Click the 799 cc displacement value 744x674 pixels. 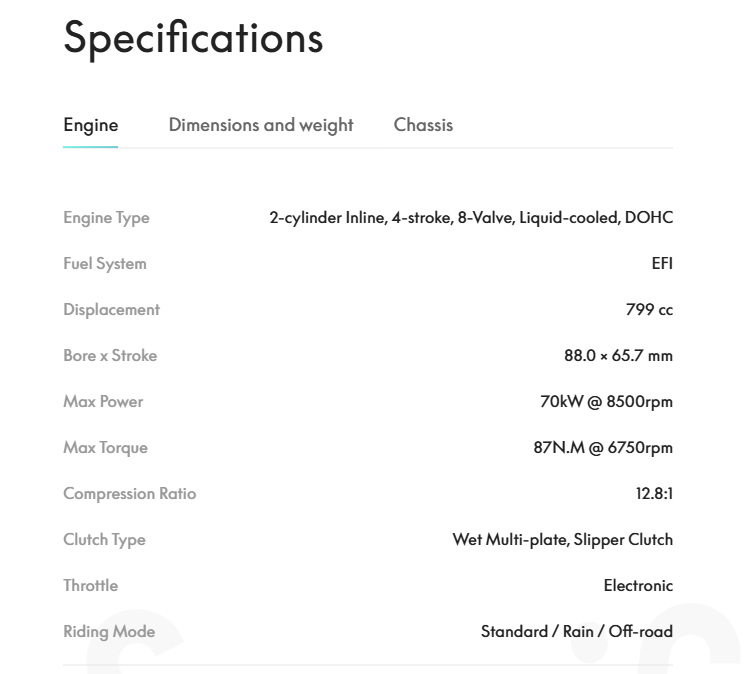coord(649,310)
